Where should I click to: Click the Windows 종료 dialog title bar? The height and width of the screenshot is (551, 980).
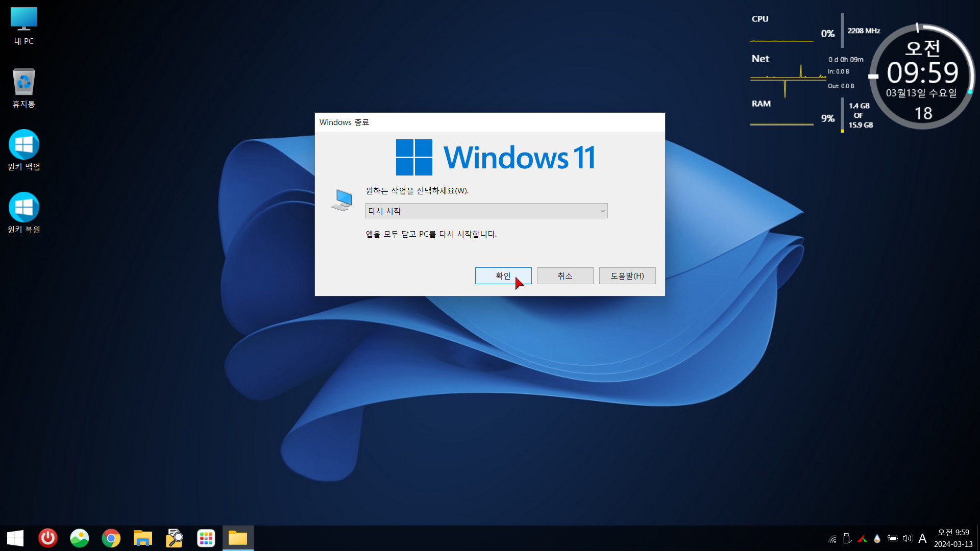click(490, 122)
